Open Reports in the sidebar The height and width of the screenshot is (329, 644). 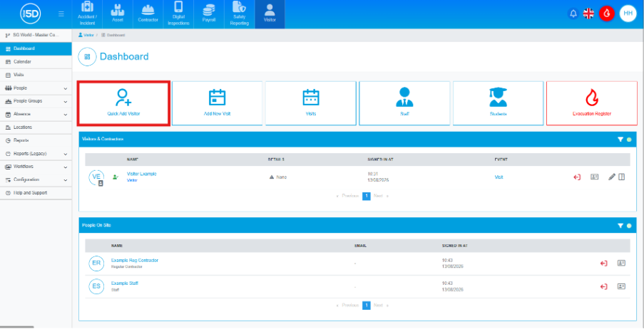(x=36, y=140)
